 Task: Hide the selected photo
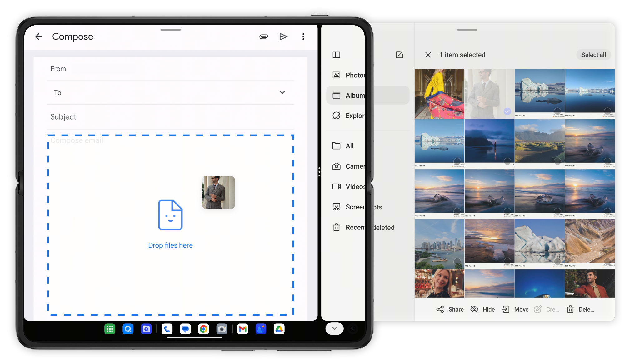(x=483, y=309)
